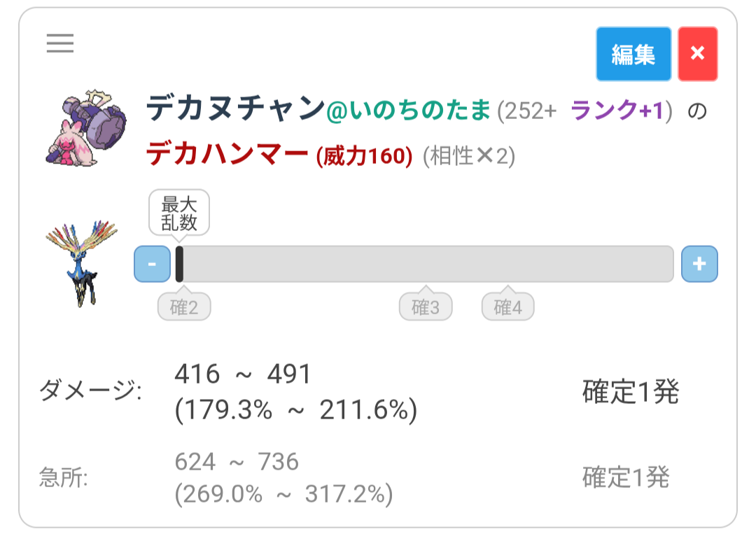This screenshot has width=756, height=548.
Task: Select the 確3 marker below the bar
Action: point(426,307)
